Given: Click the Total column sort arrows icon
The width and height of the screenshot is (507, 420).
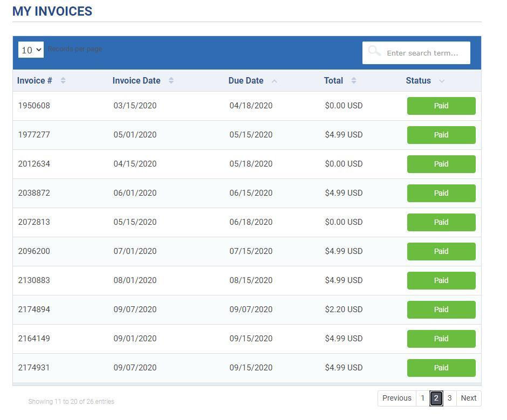Looking at the screenshot, I should pyautogui.click(x=354, y=80).
